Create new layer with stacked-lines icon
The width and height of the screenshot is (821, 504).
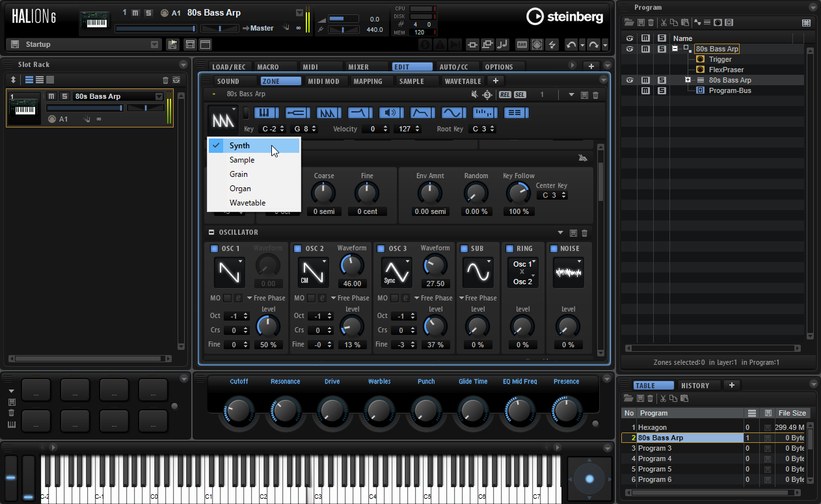pos(708,23)
